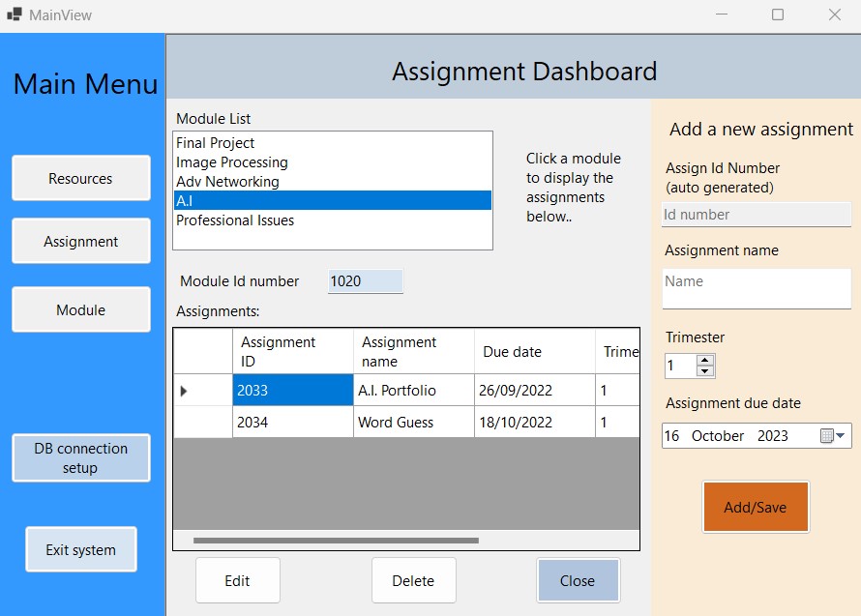Open the calendar picker for due date
Image resolution: width=861 pixels, height=616 pixels.
coord(834,436)
